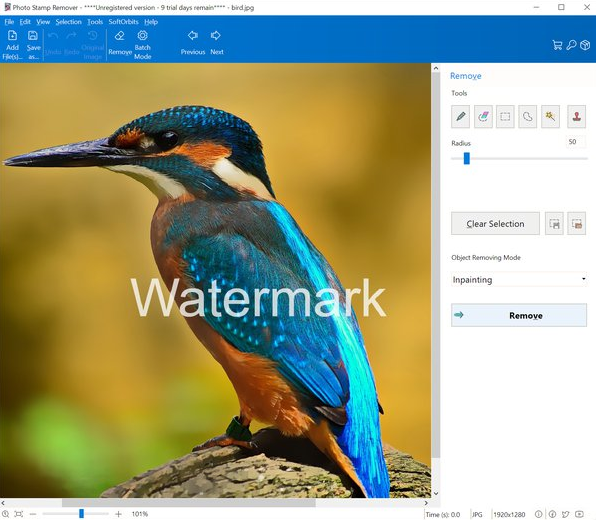The image size is (596, 520).
Task: Click the Add File(s) toolbar icon
Action: point(12,45)
